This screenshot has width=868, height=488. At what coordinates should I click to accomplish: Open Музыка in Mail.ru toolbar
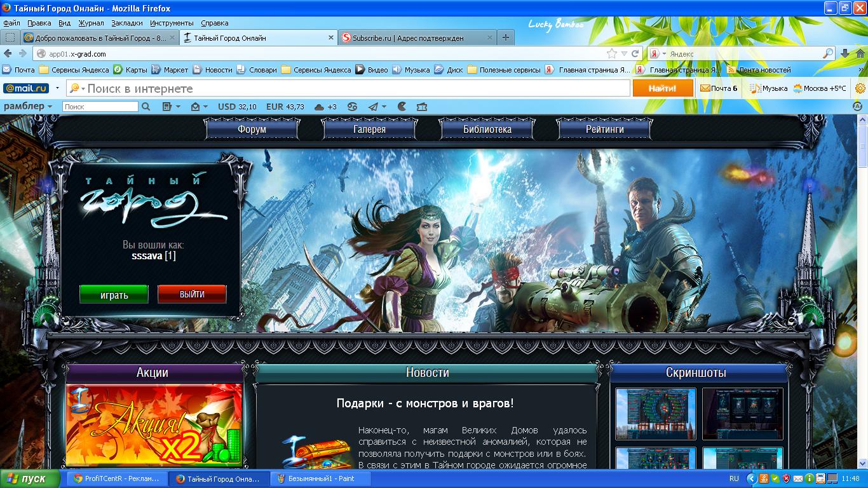pos(768,88)
